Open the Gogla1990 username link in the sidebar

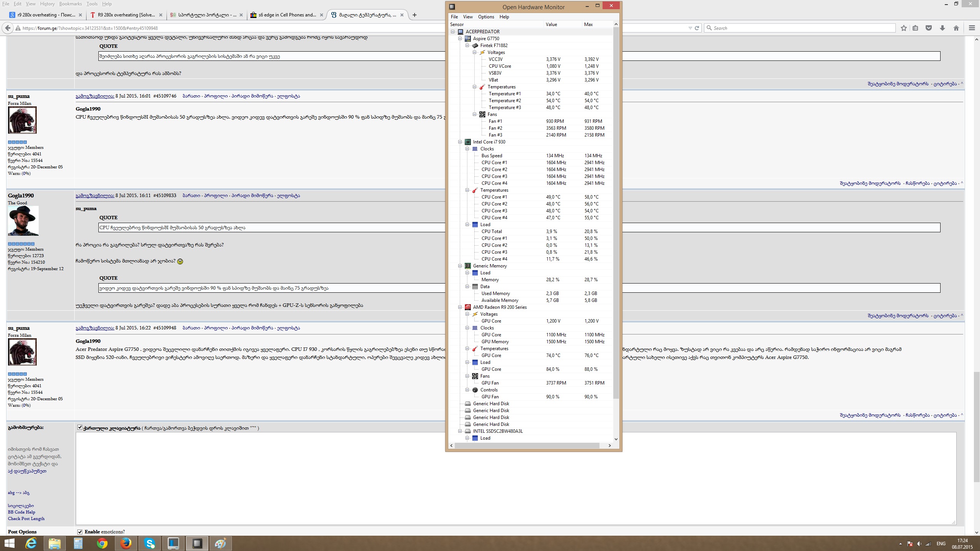(x=21, y=196)
